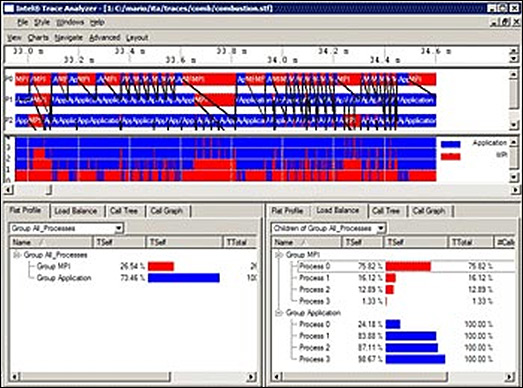Click the red MPI legend swatch
The image size is (523, 388).
(451, 156)
